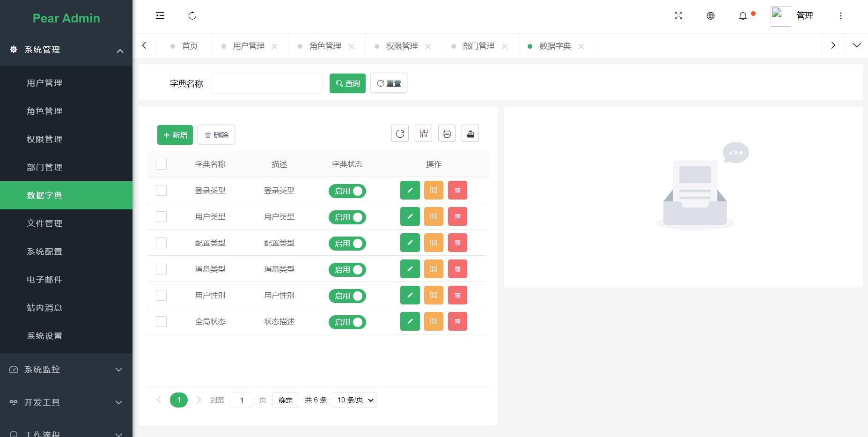Select all rows header checkbox
Image resolution: width=868 pixels, height=437 pixels.
pyautogui.click(x=161, y=164)
